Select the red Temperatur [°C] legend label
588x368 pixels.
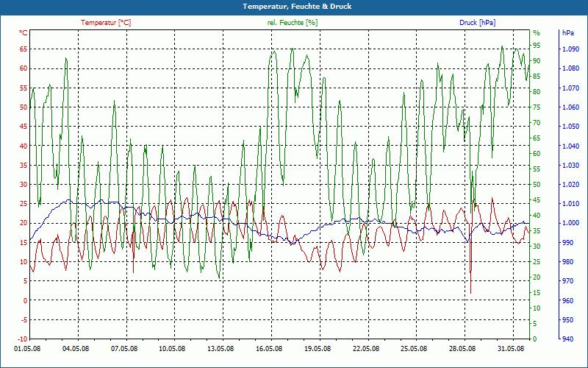pos(106,23)
